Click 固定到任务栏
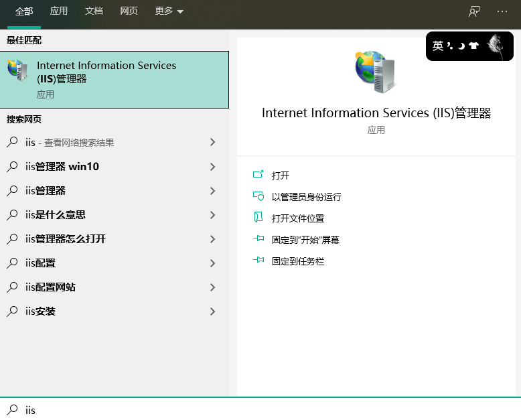This screenshot has width=521, height=420. click(298, 261)
